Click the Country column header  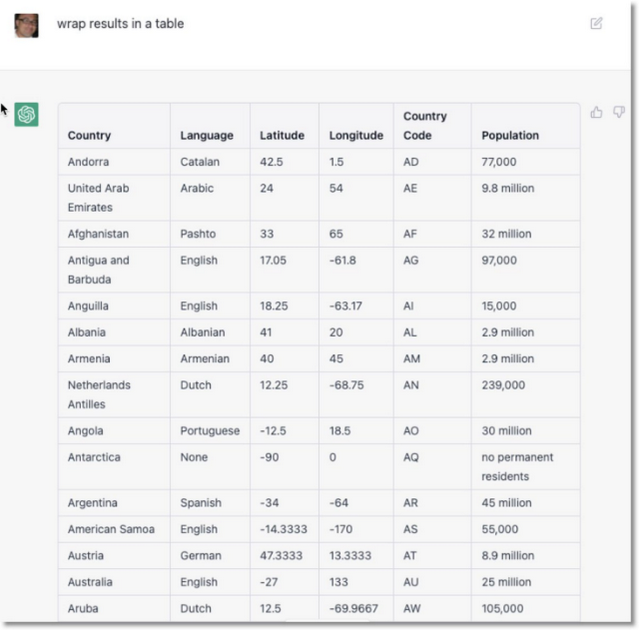89,135
